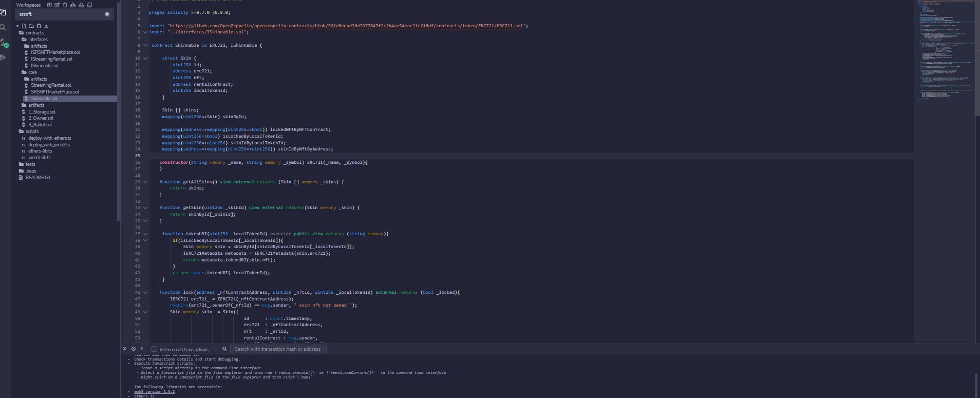This screenshot has height=398, width=980.
Task: Open deploy_with_web3.ts script
Action: (49, 145)
